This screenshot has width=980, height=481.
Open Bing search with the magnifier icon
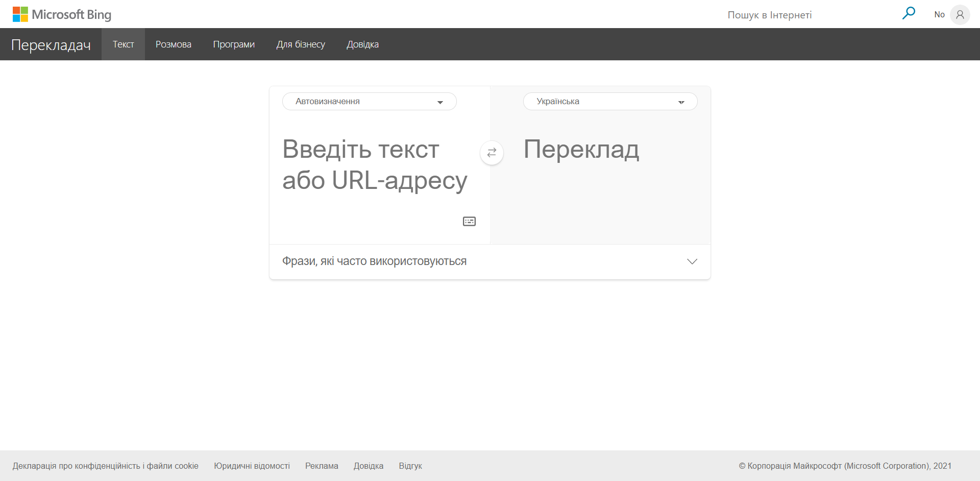(x=909, y=14)
